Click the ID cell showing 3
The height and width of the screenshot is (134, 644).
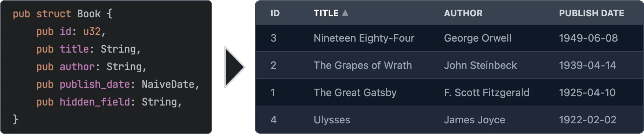point(273,38)
